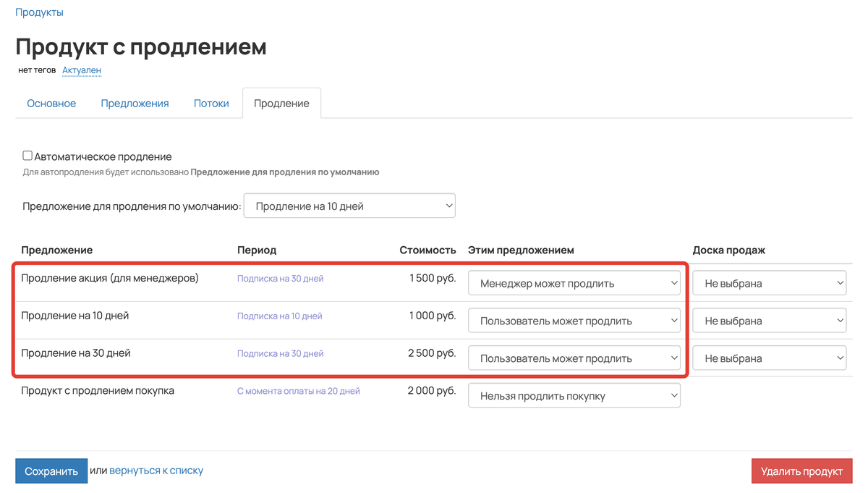868x493 pixels.
Task: Click the Период column header
Action: 257,250
